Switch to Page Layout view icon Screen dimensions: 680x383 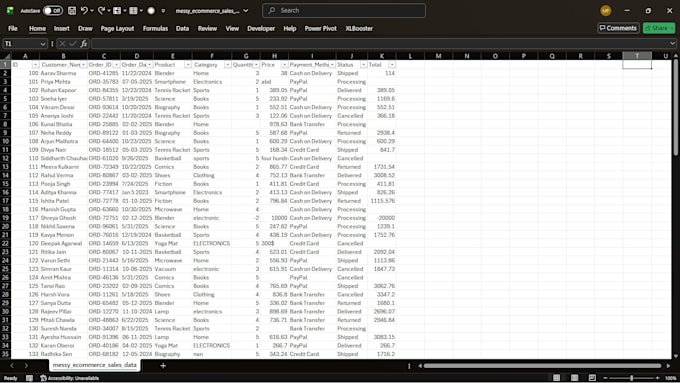pos(574,378)
